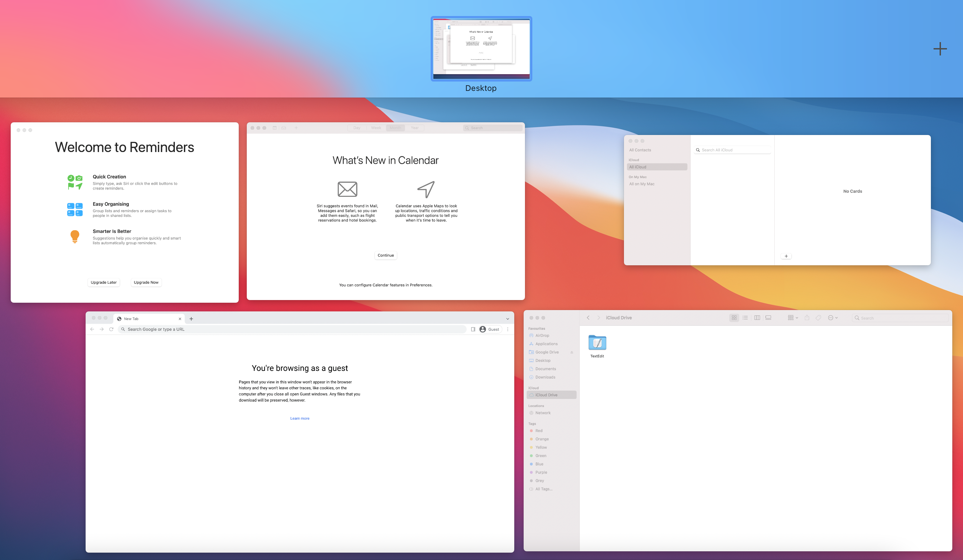Click the Finder share icon
This screenshot has width=963, height=560.
[807, 318]
